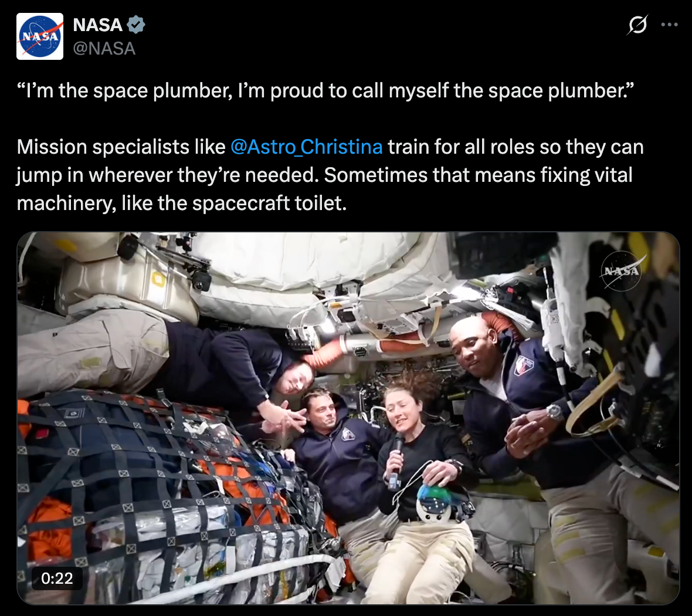Click the NASA watermark logo in the video

tap(621, 270)
